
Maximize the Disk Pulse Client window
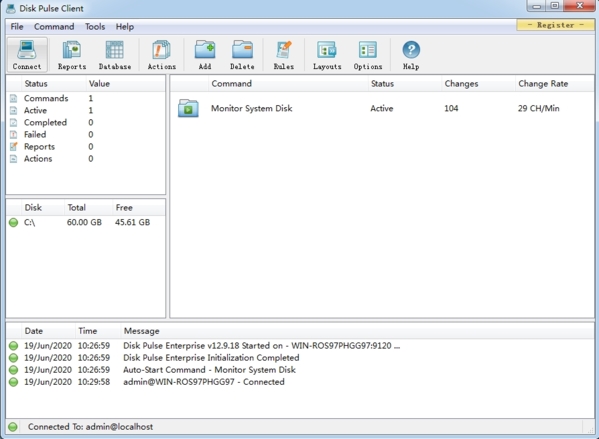pos(555,6)
